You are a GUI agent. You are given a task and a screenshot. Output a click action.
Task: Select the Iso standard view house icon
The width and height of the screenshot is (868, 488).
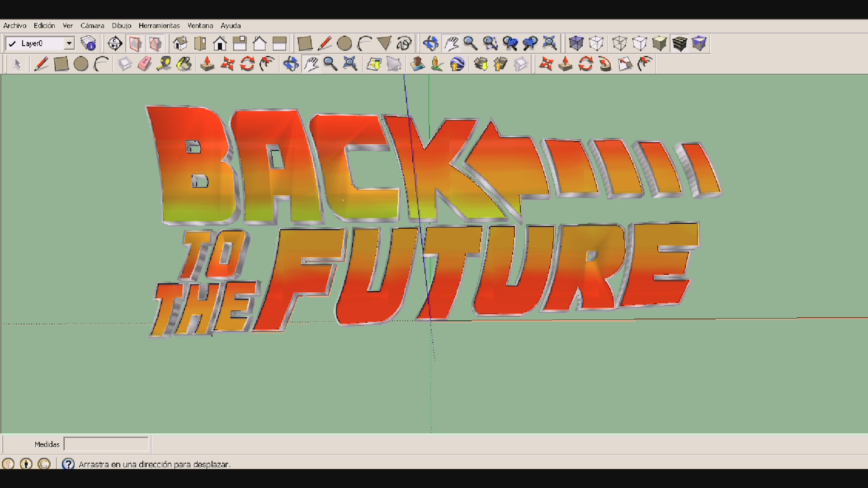(x=180, y=43)
